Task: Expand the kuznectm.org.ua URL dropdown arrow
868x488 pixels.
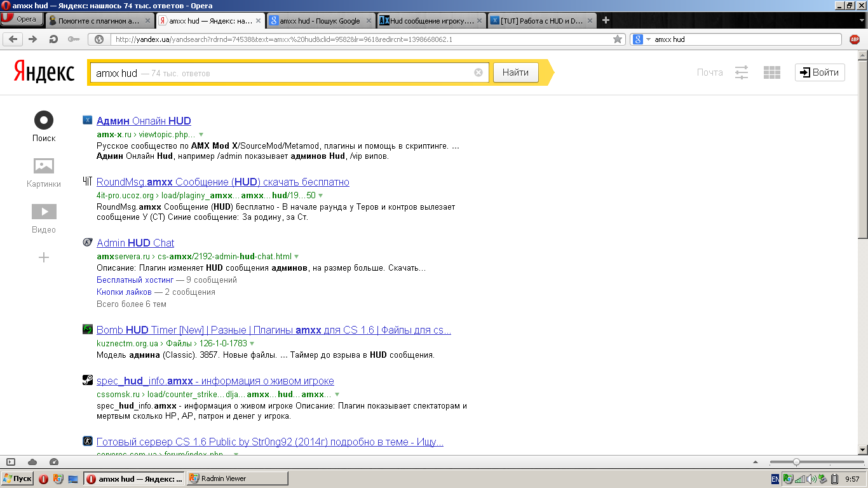Action: click(x=252, y=344)
